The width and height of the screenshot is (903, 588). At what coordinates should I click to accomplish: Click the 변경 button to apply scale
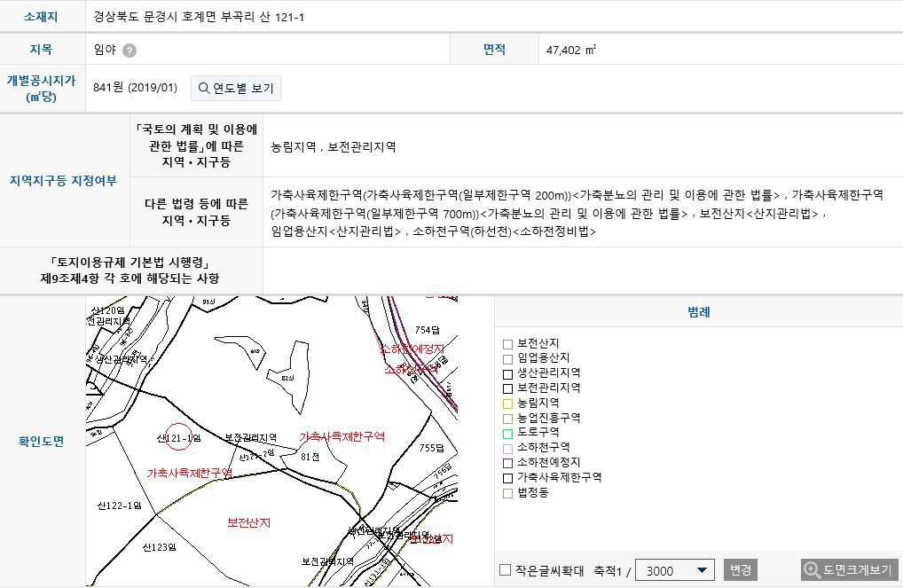coord(740,570)
